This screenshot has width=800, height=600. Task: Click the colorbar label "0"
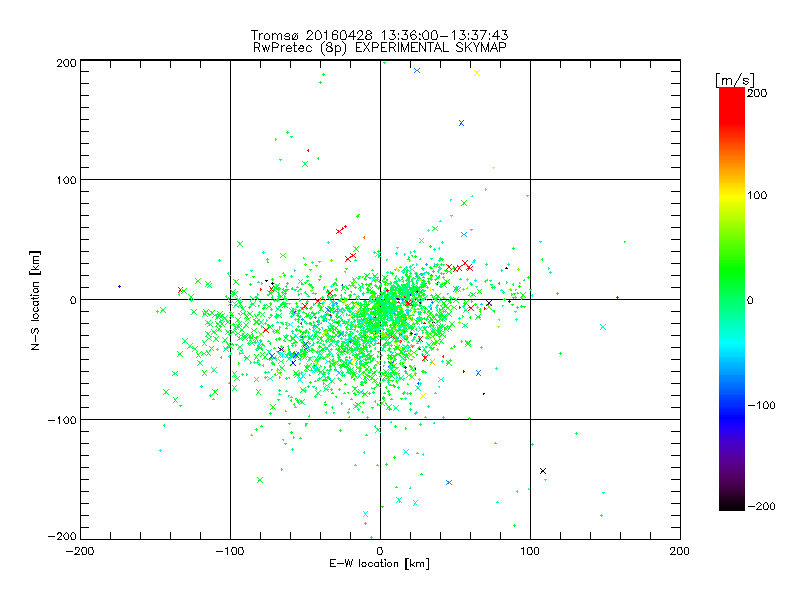(x=750, y=300)
